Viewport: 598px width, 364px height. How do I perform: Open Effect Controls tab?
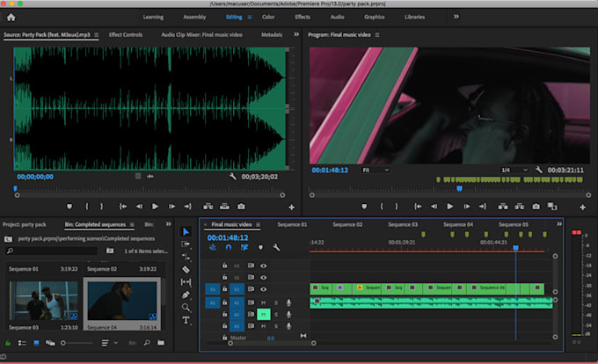[x=126, y=34]
